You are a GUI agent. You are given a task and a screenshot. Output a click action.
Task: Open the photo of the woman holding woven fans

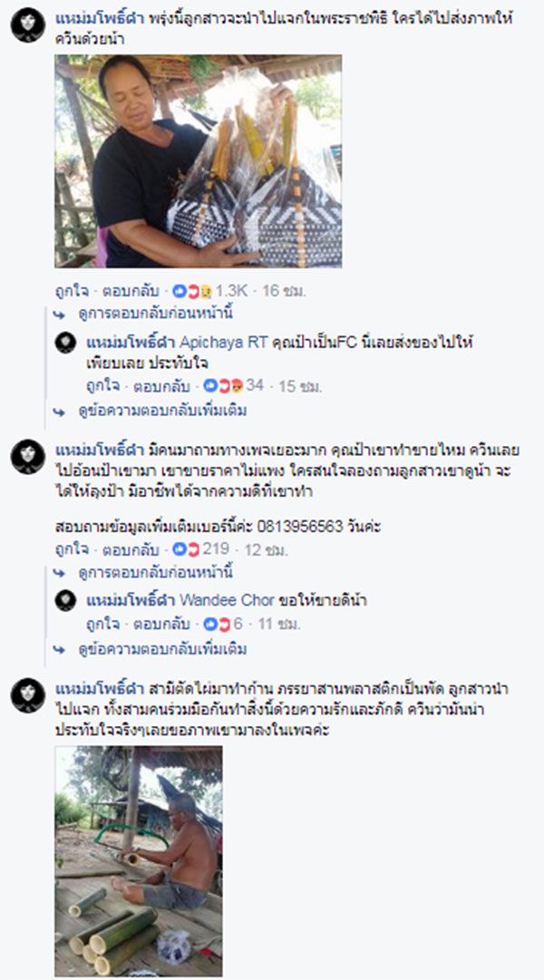(199, 161)
